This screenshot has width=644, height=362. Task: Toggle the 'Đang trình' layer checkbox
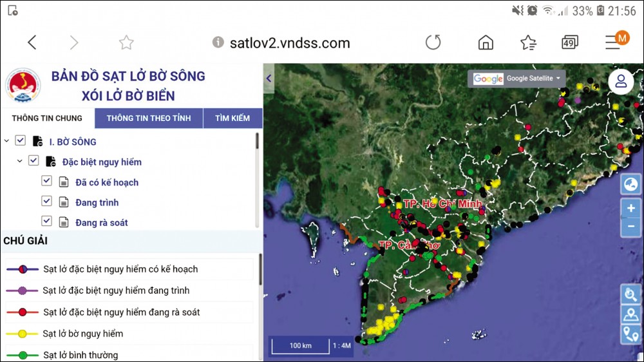pyautogui.click(x=46, y=201)
